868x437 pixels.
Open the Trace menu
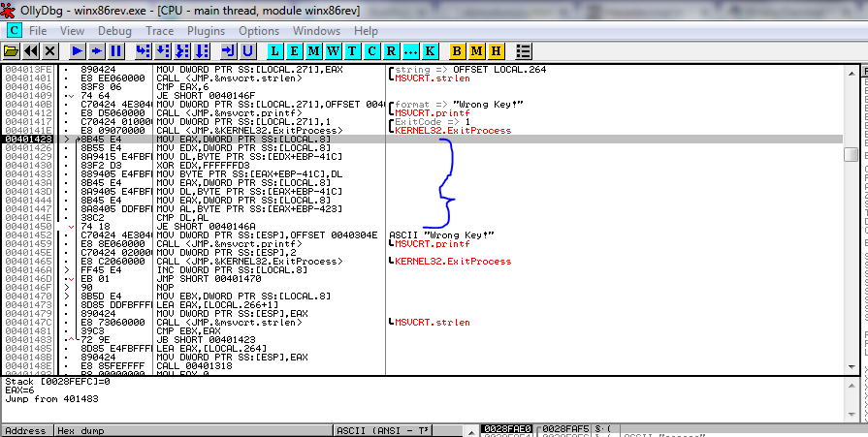pos(159,31)
